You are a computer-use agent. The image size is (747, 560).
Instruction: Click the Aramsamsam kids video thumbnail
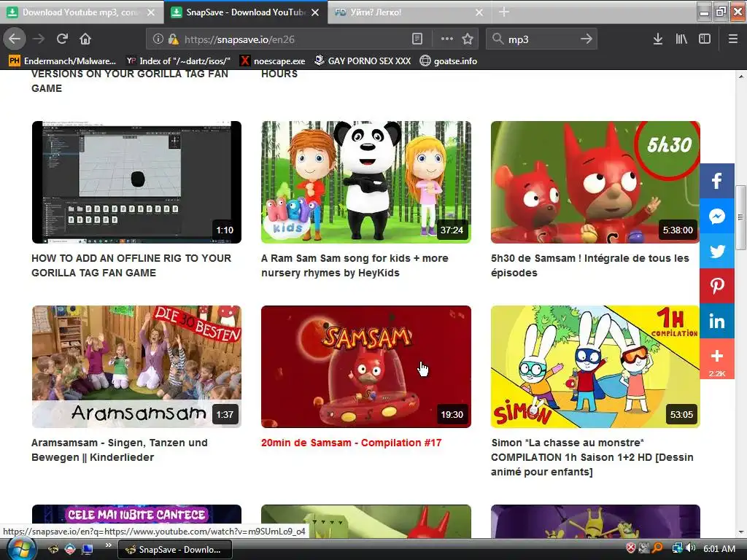coord(136,367)
